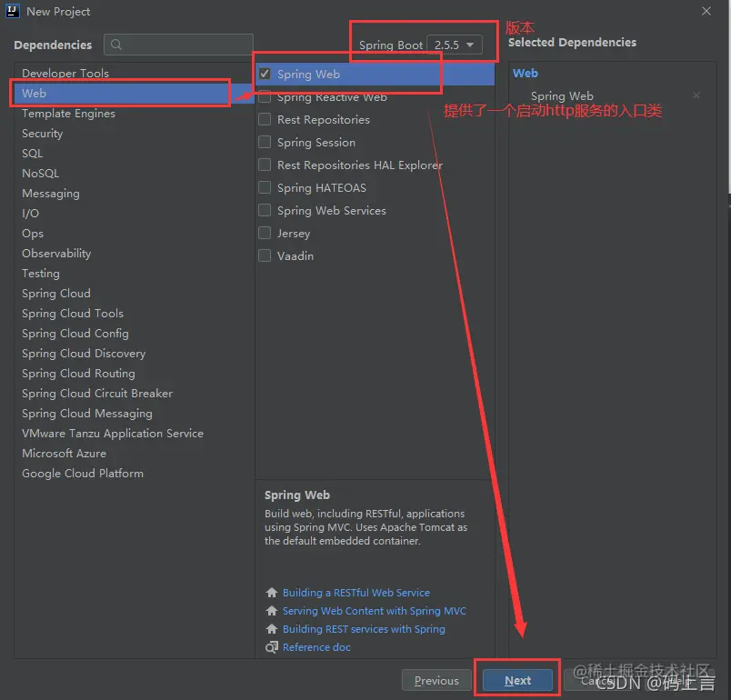Open Serving Web Content with Spring MVC link
The width and height of the screenshot is (731, 700).
pos(375,611)
